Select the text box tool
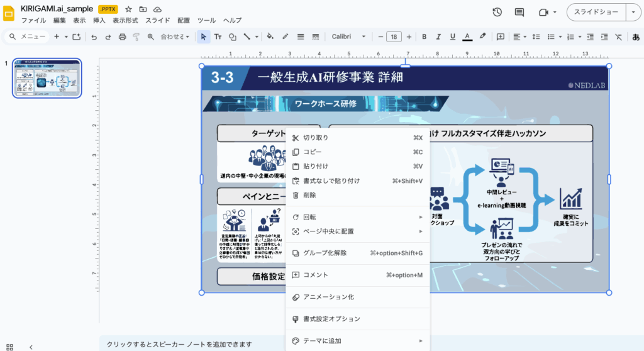Viewport: 644px width, 351px height. [218, 37]
